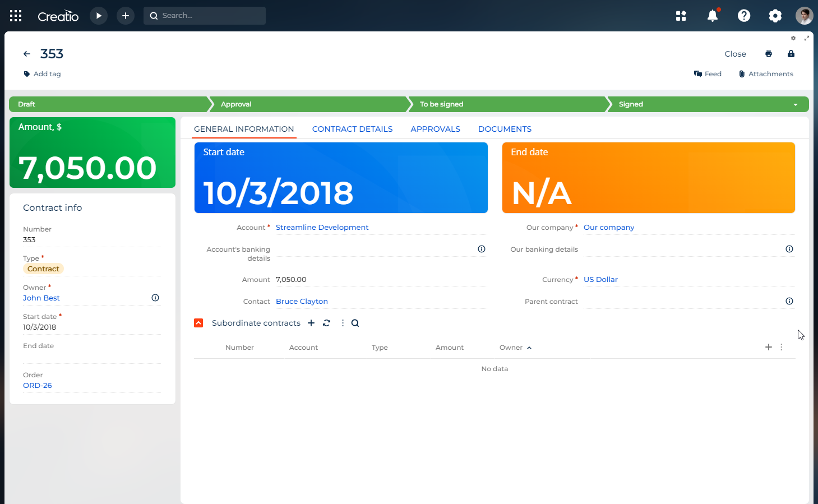Click the Type column header
The image size is (818, 504).
pos(380,348)
